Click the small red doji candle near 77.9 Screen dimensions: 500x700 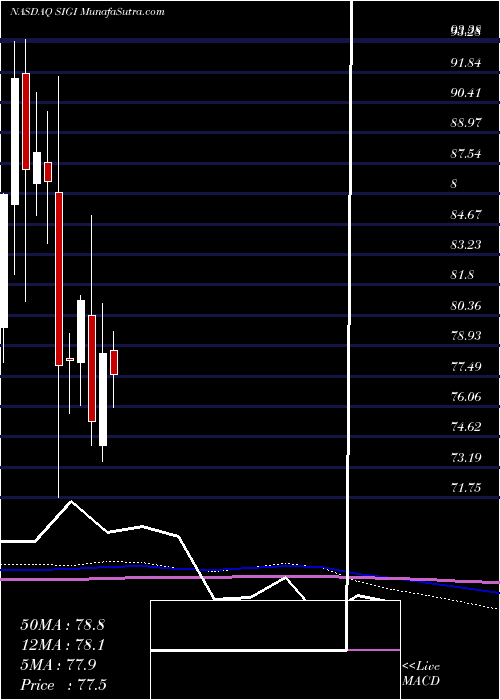(70, 359)
